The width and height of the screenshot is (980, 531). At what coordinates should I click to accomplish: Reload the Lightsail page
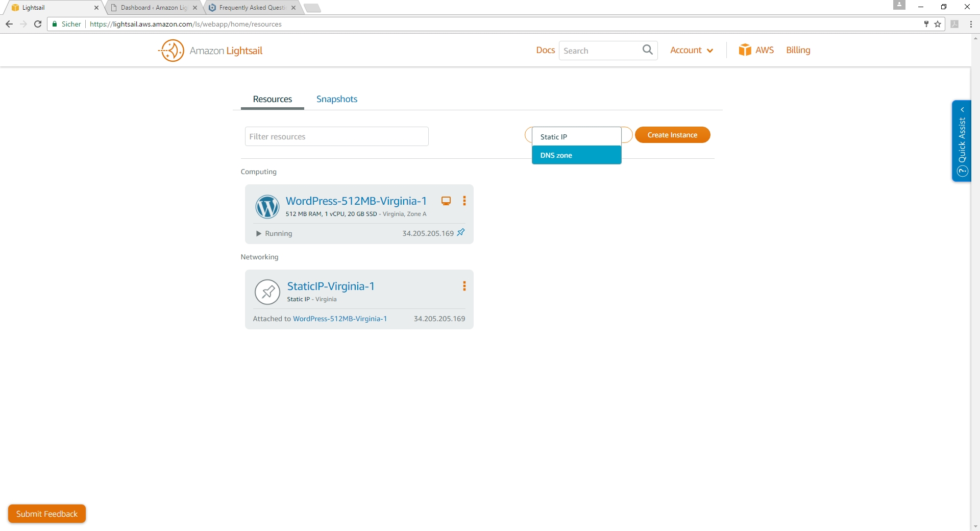[38, 24]
